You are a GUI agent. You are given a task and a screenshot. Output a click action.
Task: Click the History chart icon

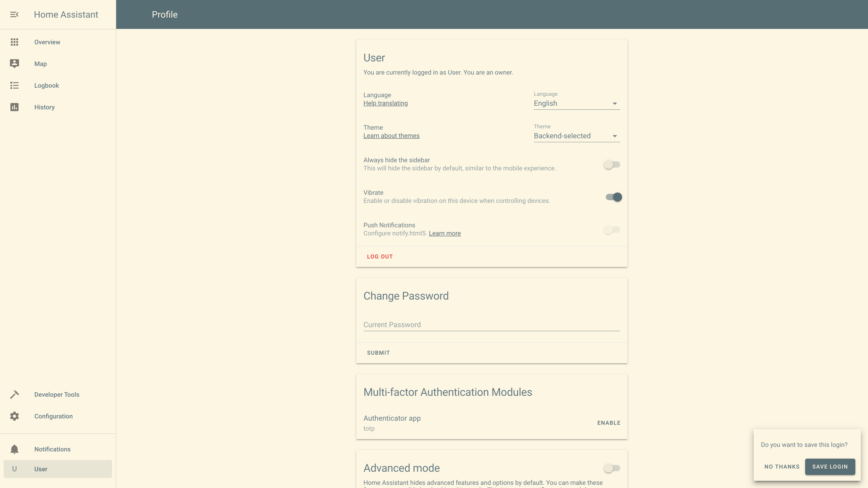[14, 107]
